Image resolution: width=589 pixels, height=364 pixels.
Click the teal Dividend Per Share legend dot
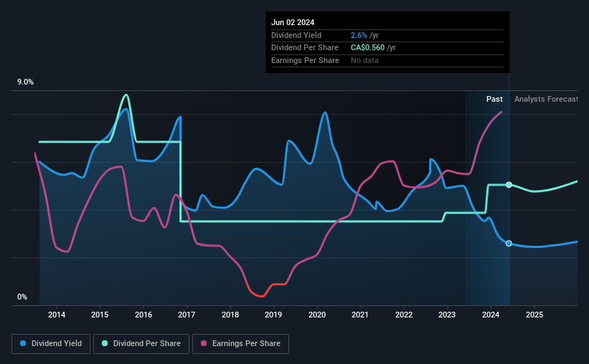pyautogui.click(x=105, y=343)
